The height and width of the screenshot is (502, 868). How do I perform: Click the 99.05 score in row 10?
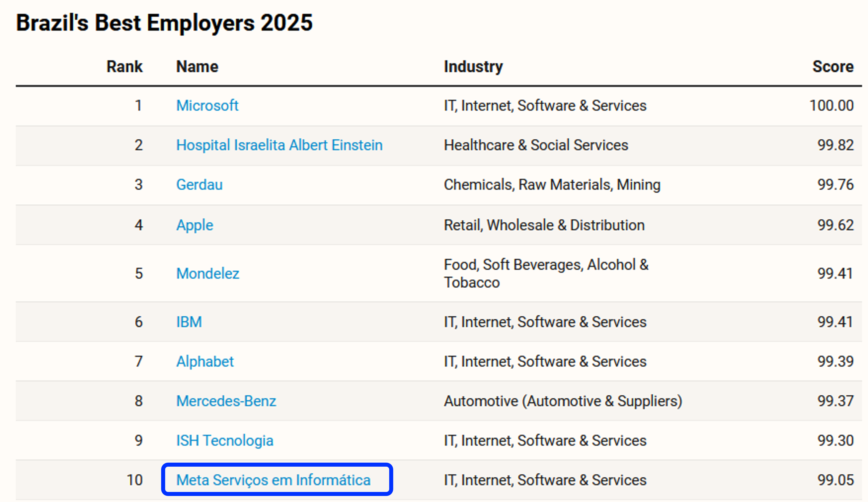click(x=835, y=480)
